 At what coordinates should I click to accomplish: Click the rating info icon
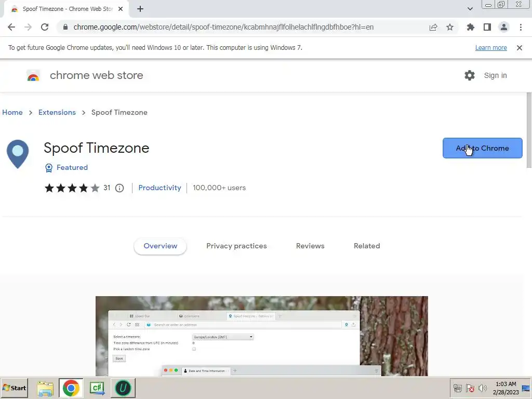tap(119, 188)
